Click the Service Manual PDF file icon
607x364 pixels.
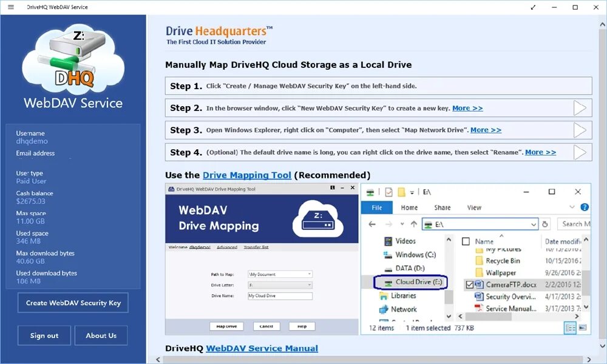click(479, 308)
